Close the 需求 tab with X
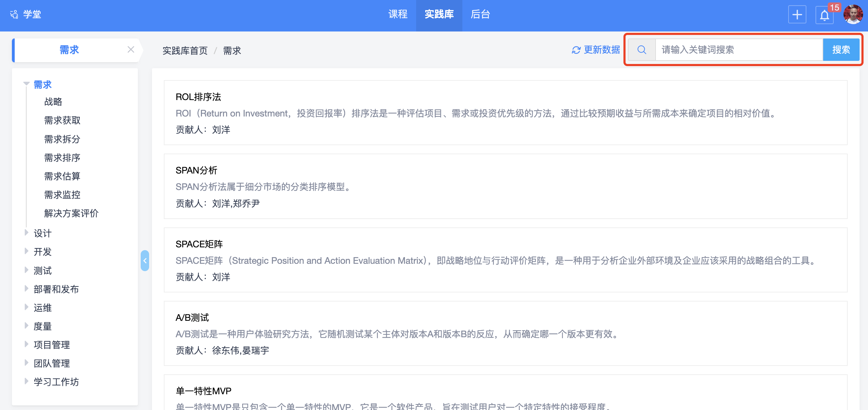Image resolution: width=868 pixels, height=410 pixels. [131, 50]
